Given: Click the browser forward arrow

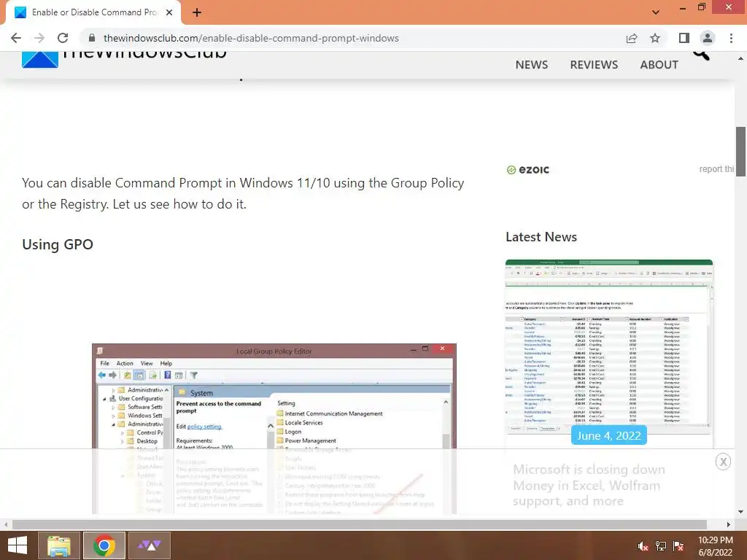Looking at the screenshot, I should coord(39,38).
